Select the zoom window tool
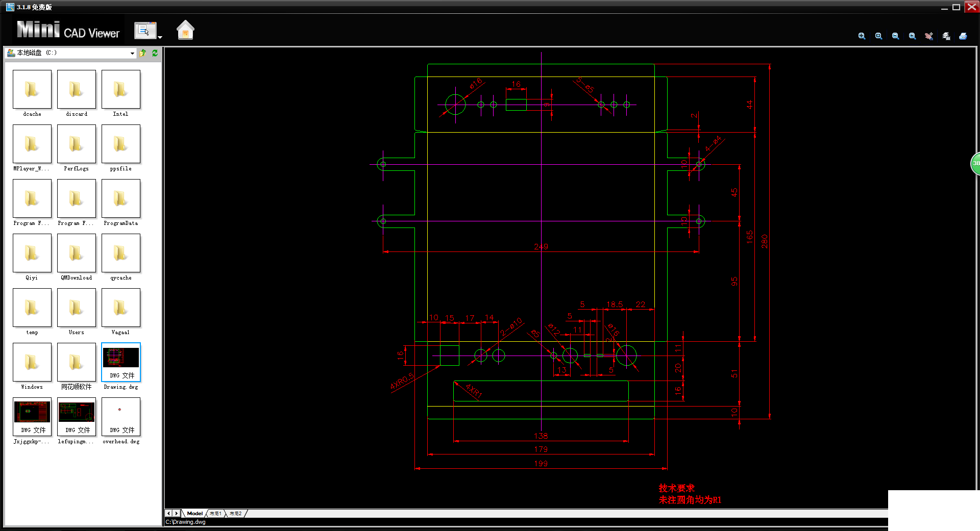Screen dimensions: 980x531 coord(878,36)
